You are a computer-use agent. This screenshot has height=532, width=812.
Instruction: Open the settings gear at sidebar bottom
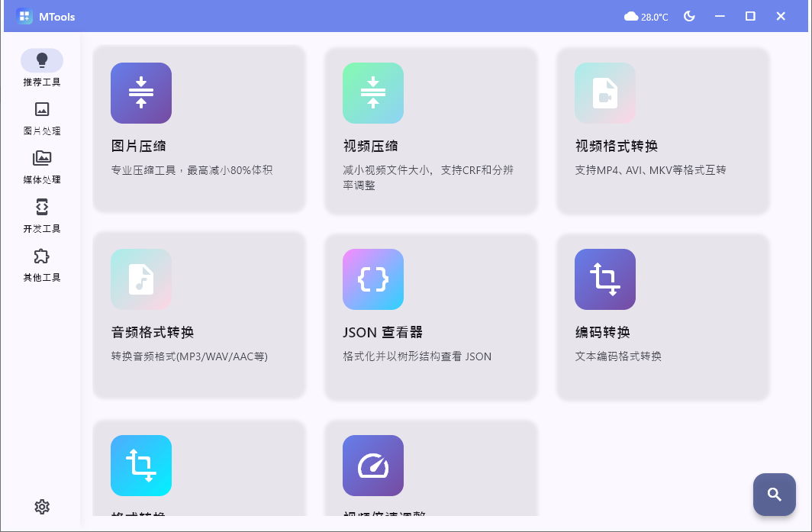42,506
